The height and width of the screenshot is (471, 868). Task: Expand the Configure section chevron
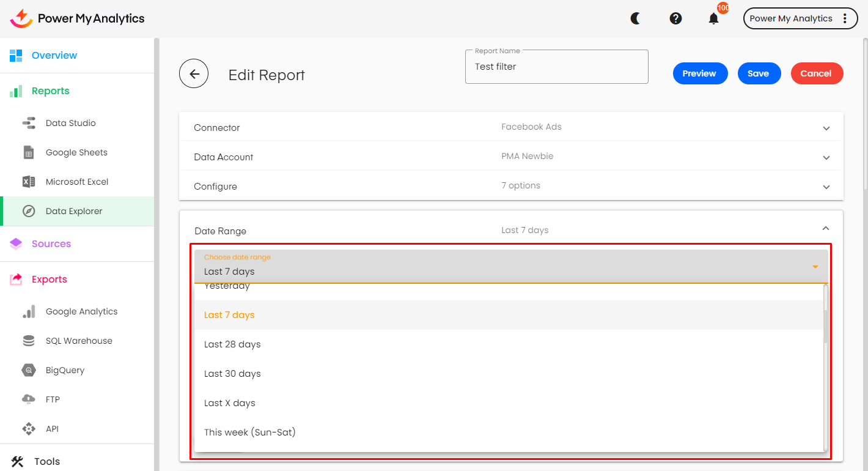tap(826, 187)
